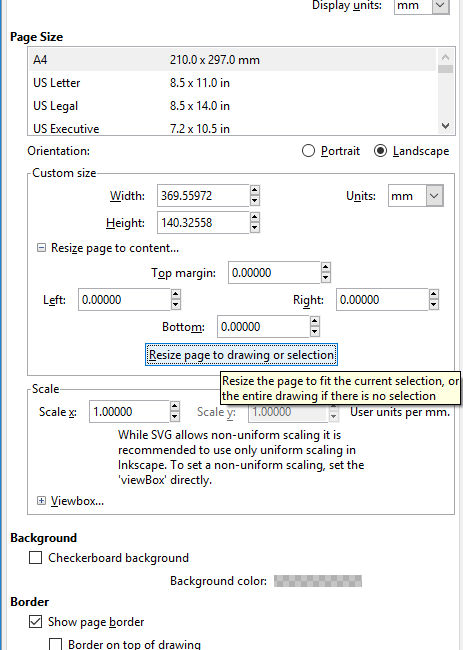Increase Width with up stepper arrow
Screen dimensions: 463x650
tap(255, 190)
